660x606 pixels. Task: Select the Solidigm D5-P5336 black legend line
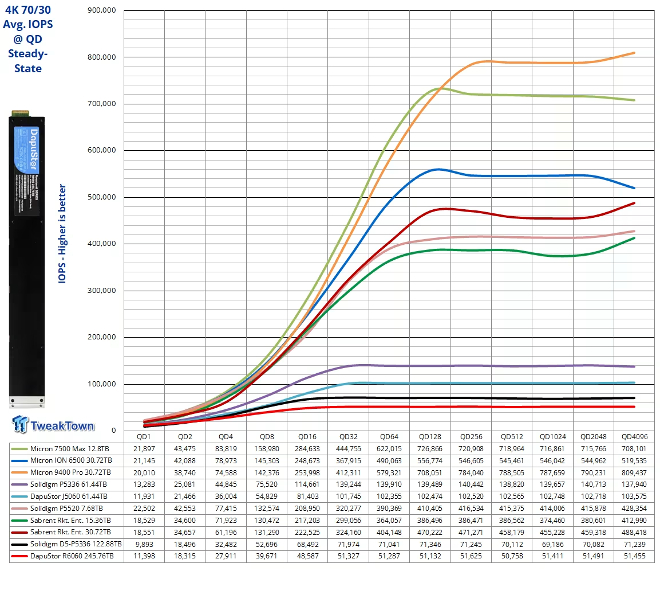point(19,544)
